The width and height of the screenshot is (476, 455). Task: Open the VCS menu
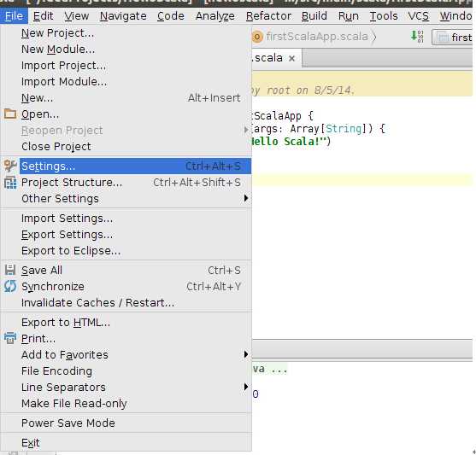coord(419,15)
